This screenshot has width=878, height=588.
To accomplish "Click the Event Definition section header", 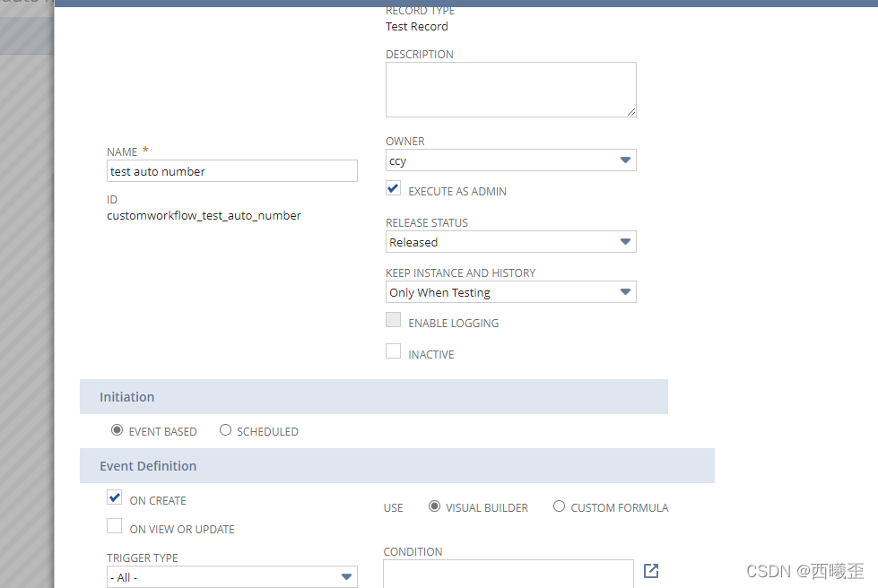I will click(397, 465).
